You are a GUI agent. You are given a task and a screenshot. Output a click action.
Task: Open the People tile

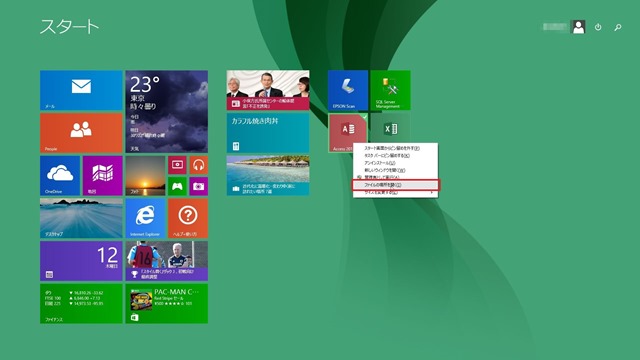tap(81, 133)
